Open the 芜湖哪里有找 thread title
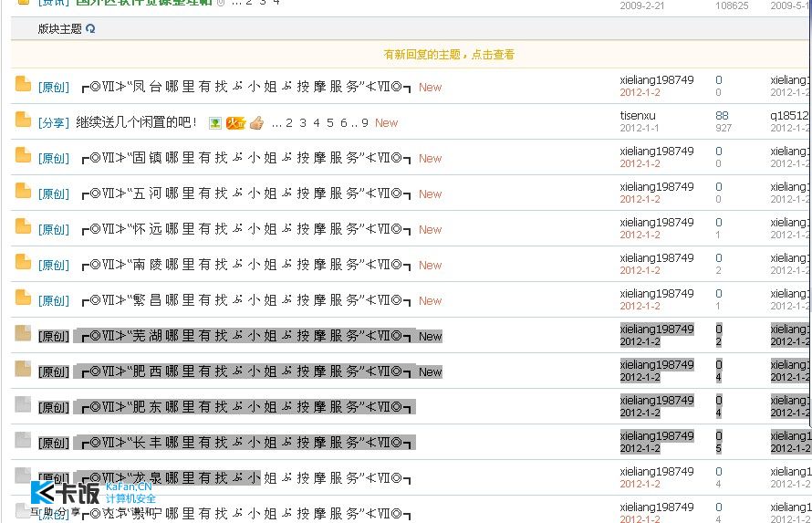Image resolution: width=812 pixels, height=523 pixels. [246, 336]
